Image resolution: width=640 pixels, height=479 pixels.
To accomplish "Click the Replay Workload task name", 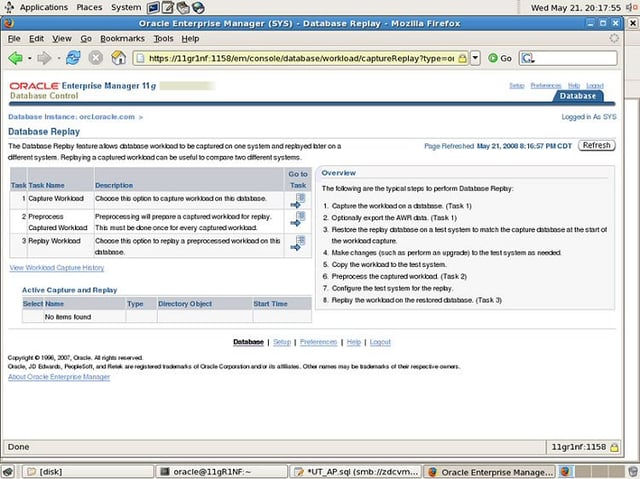I will pos(54,241).
